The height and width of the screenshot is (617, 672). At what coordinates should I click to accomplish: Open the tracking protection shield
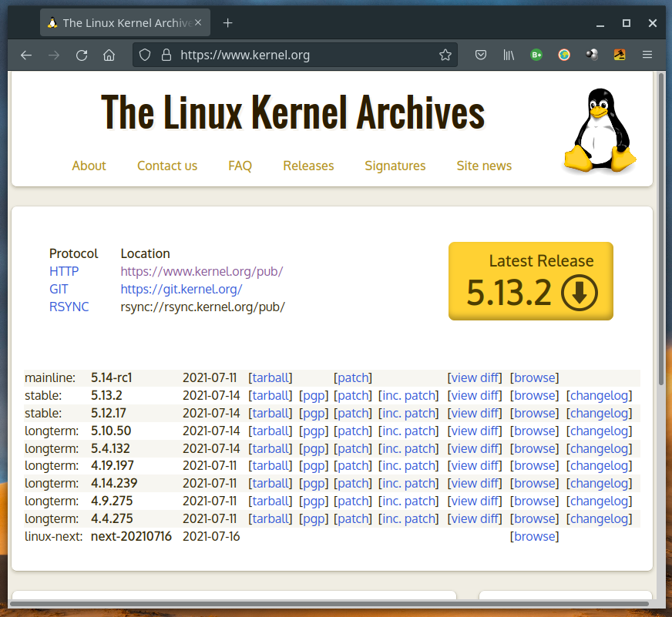coord(144,55)
